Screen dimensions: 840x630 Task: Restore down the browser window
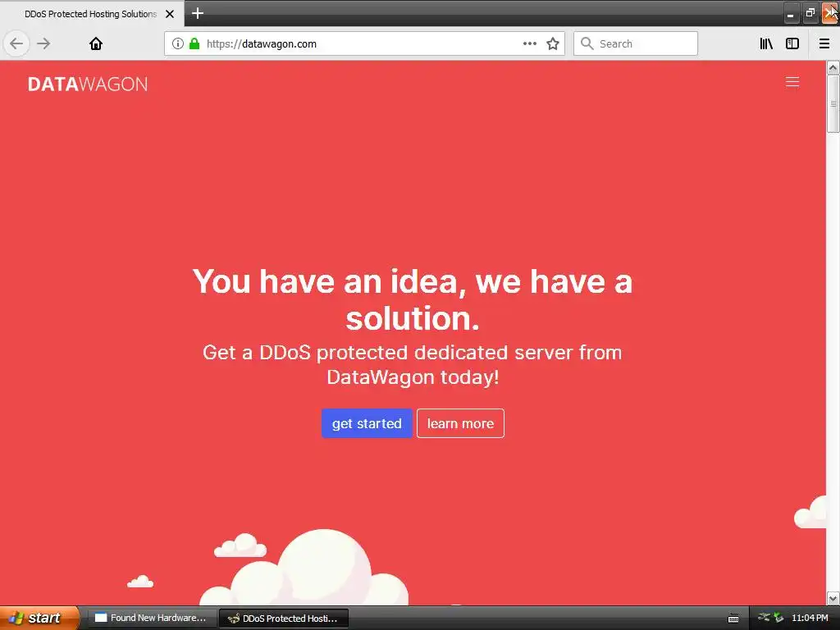click(x=810, y=13)
